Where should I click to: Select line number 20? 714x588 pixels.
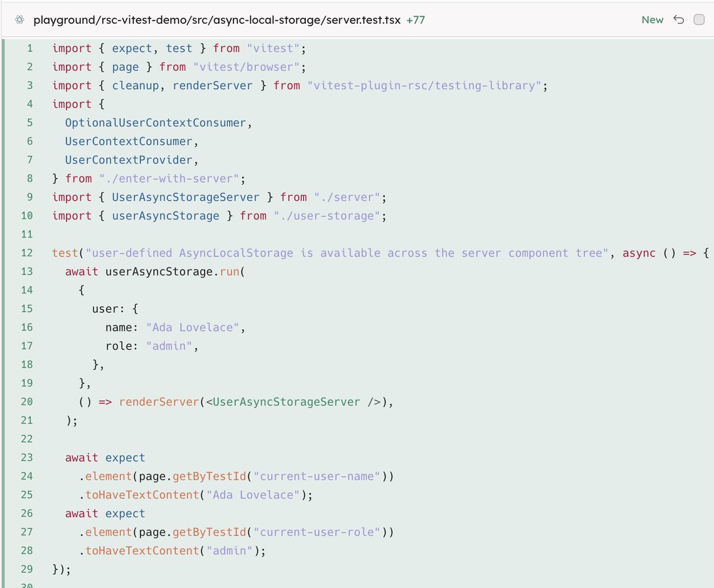[26, 402]
